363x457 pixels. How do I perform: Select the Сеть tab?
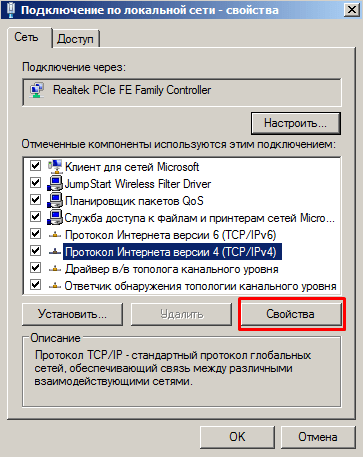coord(27,37)
